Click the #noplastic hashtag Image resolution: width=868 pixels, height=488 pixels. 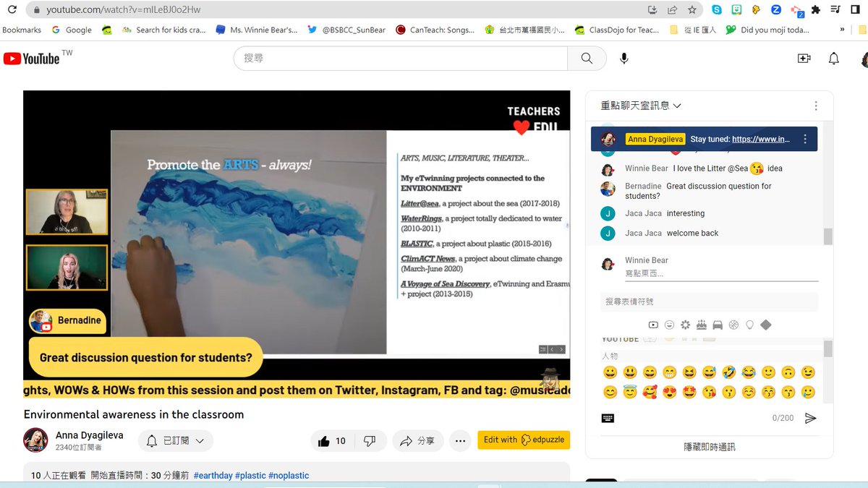[289, 476]
